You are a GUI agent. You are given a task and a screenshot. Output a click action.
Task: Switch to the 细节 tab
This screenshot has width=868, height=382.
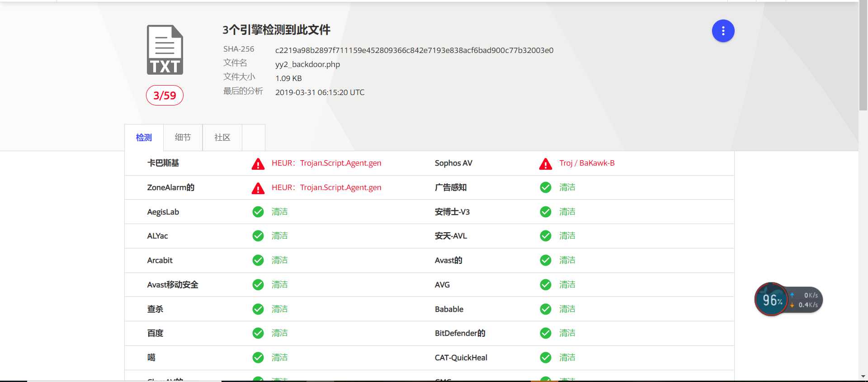click(183, 137)
